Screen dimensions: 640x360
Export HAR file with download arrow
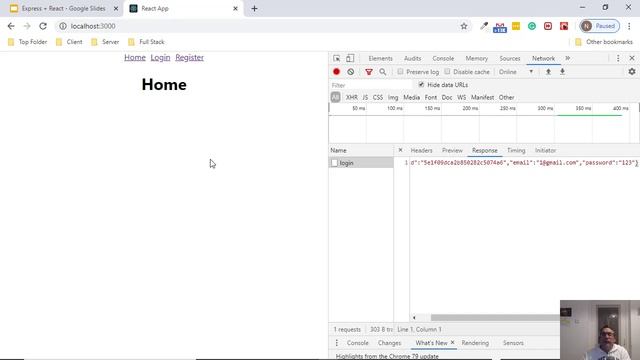[x=562, y=72]
